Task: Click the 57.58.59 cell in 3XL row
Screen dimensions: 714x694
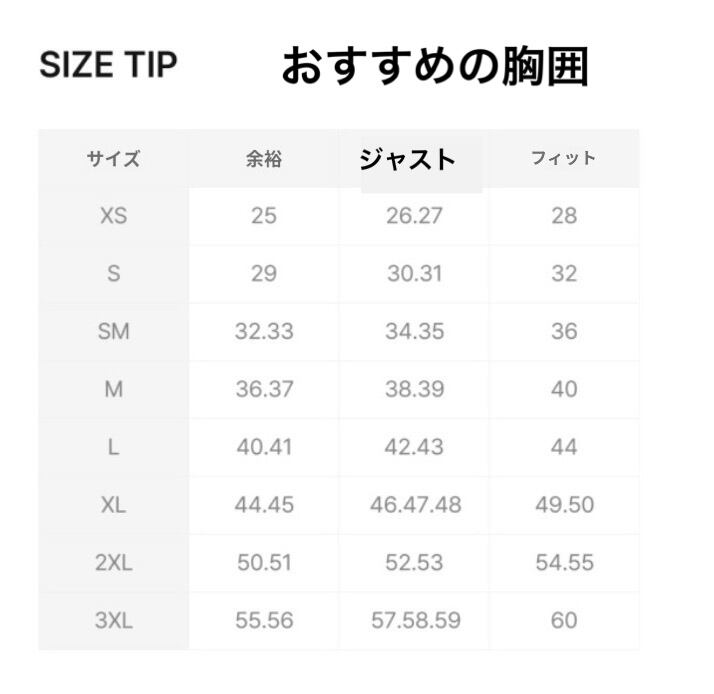Action: (415, 621)
